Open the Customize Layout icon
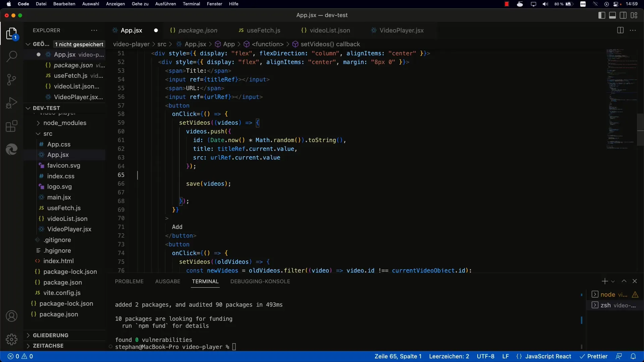The image size is (644, 362). pyautogui.click(x=634, y=15)
